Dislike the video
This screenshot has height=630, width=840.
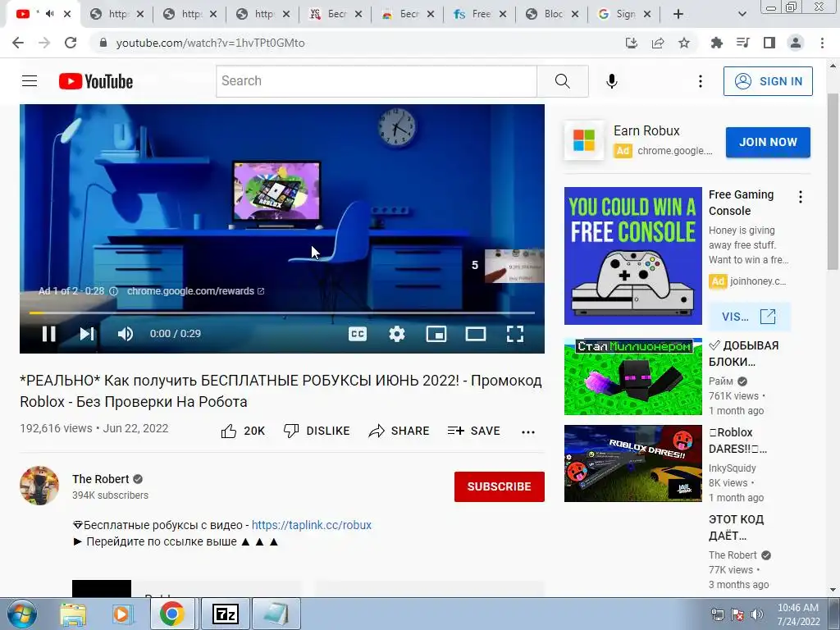point(317,431)
